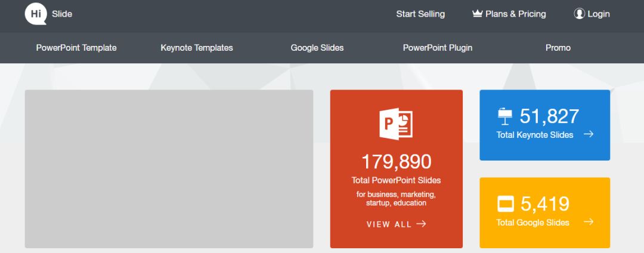Image resolution: width=644 pixels, height=253 pixels.
Task: Open the Promo menu item
Action: click(x=558, y=48)
